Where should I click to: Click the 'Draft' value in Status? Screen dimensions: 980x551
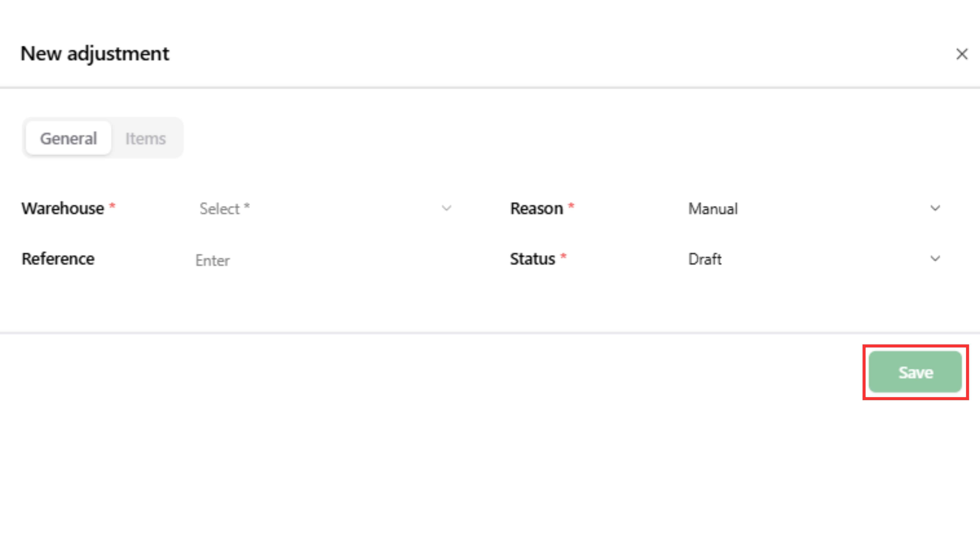pyautogui.click(x=705, y=259)
